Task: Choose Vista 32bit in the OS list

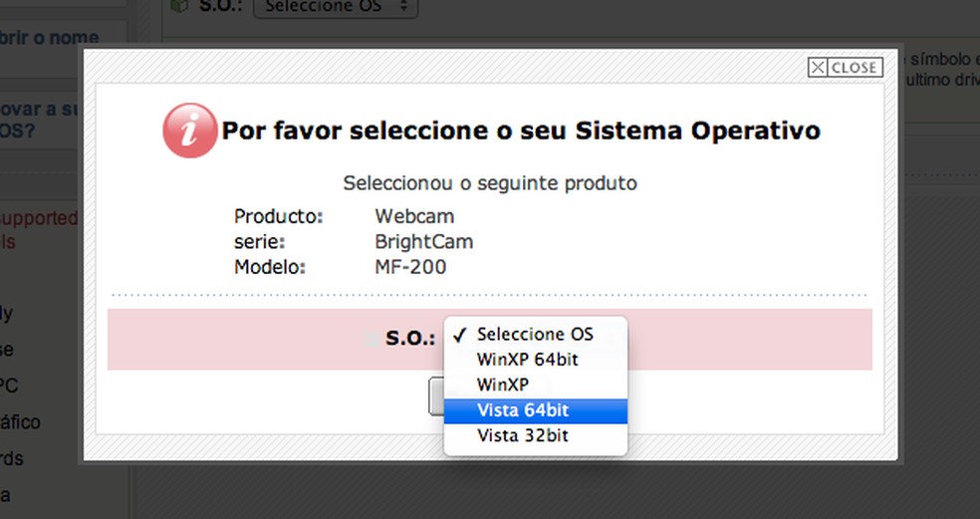Action: [x=523, y=436]
